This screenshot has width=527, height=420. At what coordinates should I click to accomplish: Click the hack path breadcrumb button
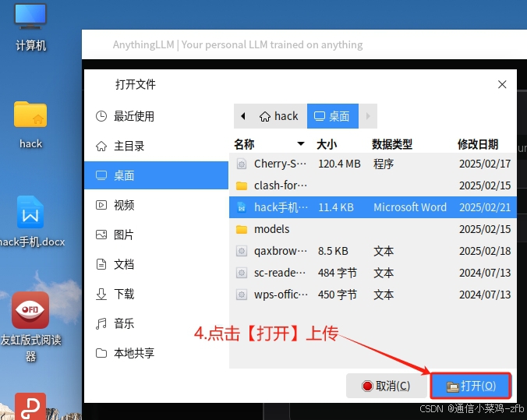(279, 116)
